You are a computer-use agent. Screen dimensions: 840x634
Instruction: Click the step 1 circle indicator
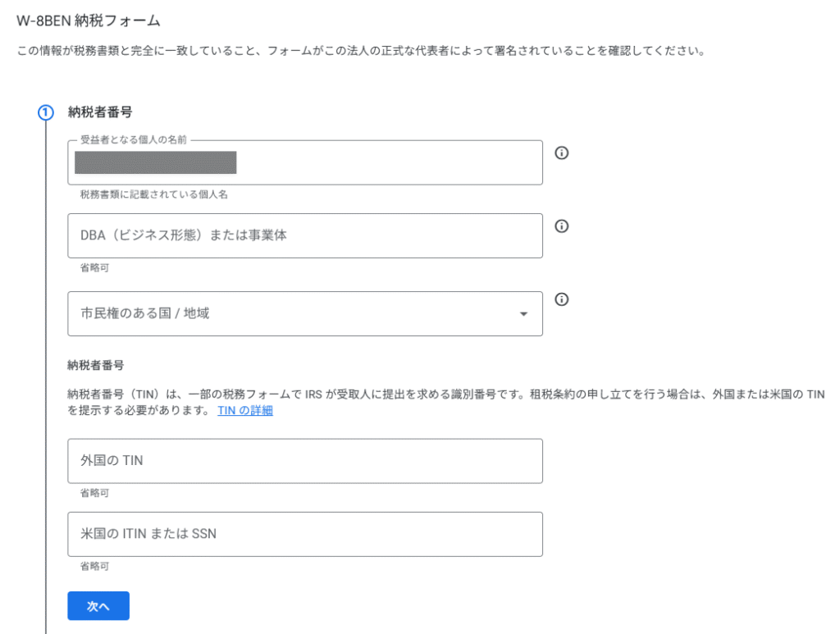click(x=46, y=113)
